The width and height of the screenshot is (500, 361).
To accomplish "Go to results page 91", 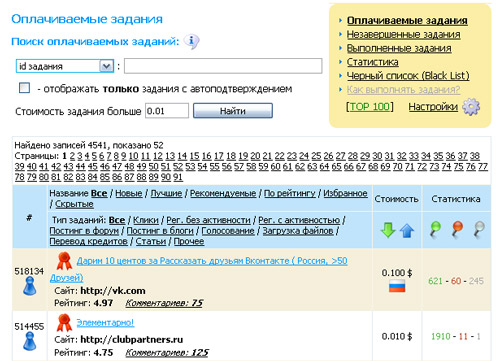I will 178,177.
